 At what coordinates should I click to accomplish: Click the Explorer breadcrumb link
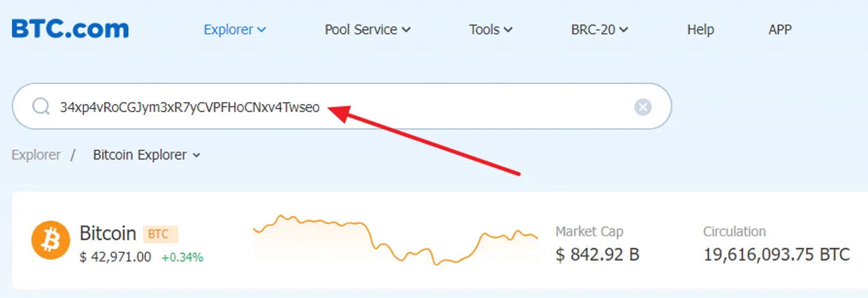tap(36, 154)
